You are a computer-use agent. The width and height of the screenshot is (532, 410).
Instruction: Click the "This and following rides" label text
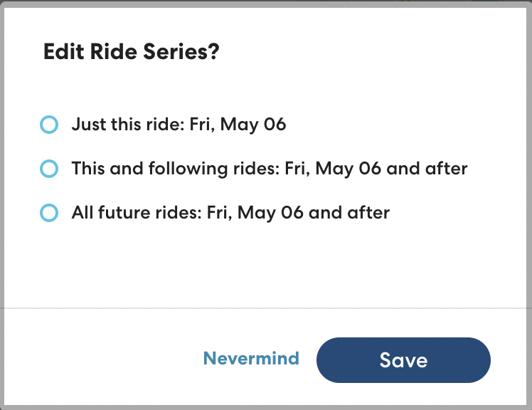click(176, 169)
